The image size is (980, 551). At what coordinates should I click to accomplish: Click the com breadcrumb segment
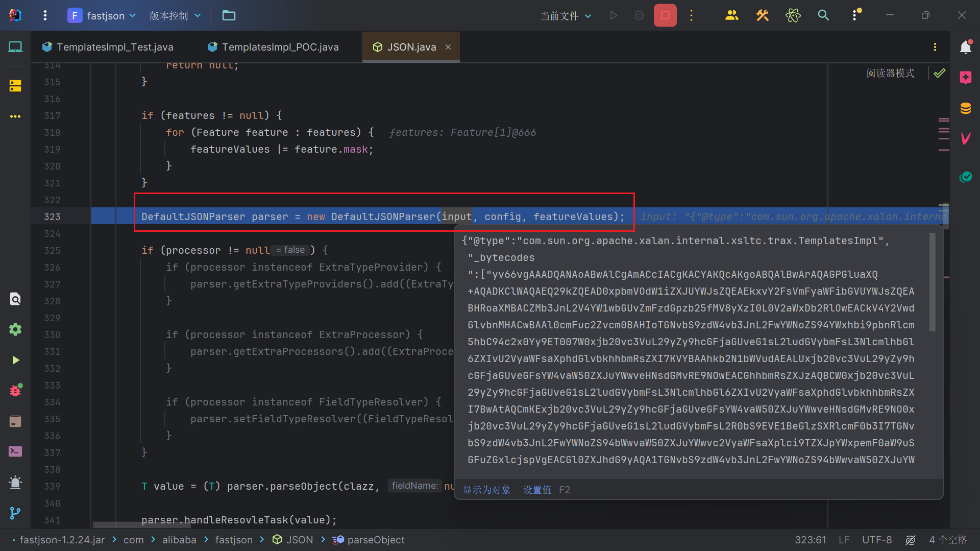coord(133,540)
